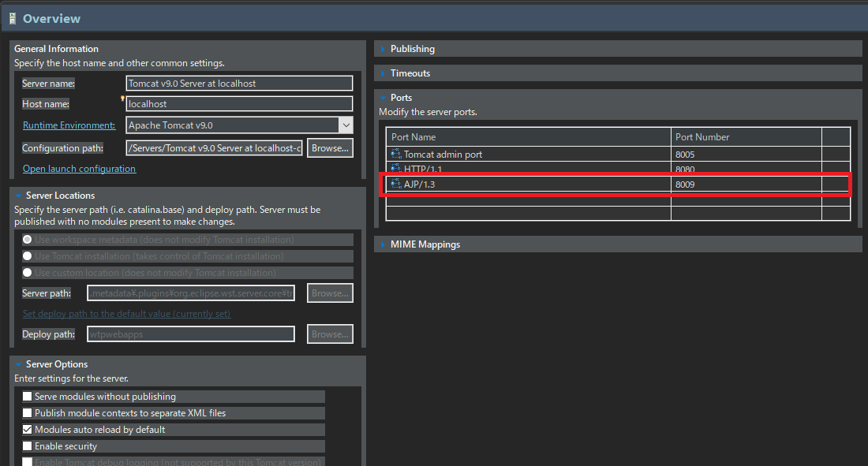Screen dimensions: 868x466
Task: Select Use custom location radio button
Action: tap(27, 273)
